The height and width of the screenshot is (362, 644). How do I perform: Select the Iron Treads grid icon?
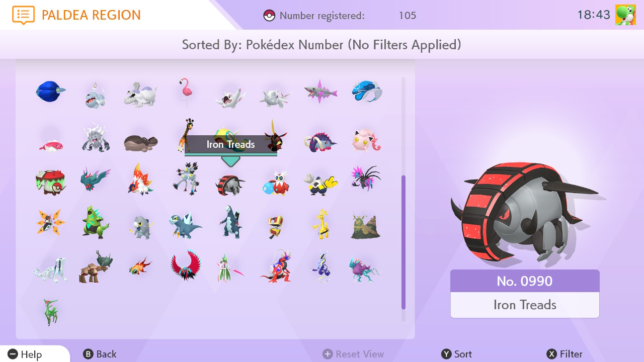pos(230,184)
